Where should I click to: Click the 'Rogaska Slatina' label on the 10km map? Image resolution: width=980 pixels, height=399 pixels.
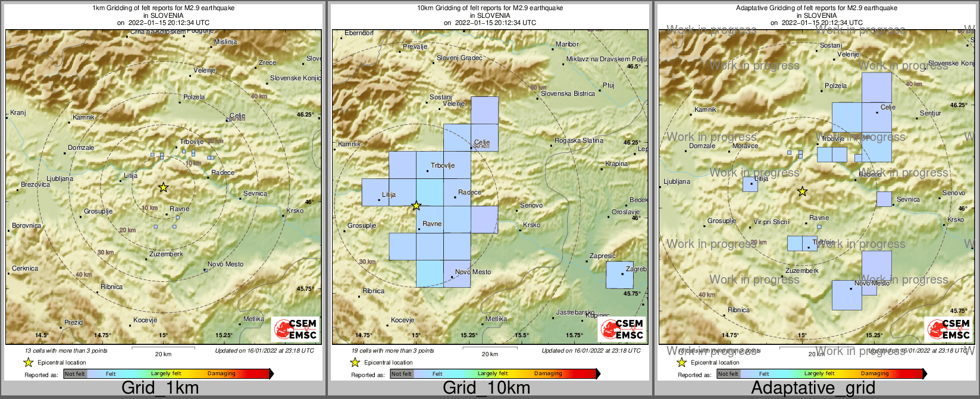tap(579, 140)
